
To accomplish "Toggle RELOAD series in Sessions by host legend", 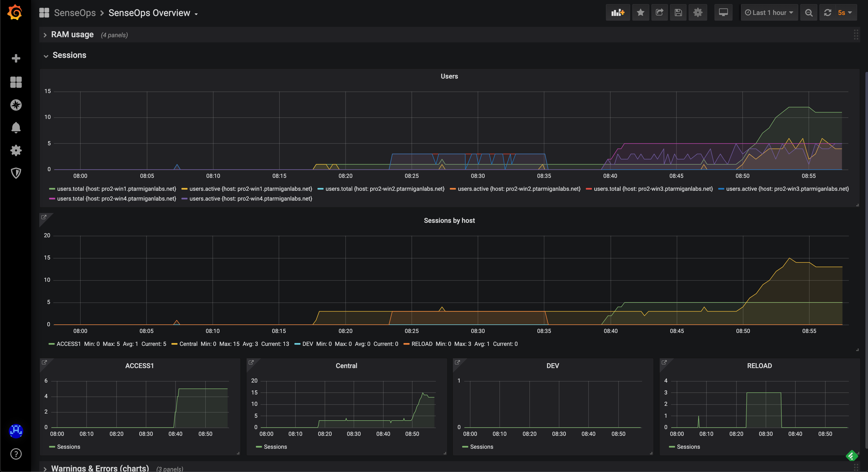I will [422, 344].
